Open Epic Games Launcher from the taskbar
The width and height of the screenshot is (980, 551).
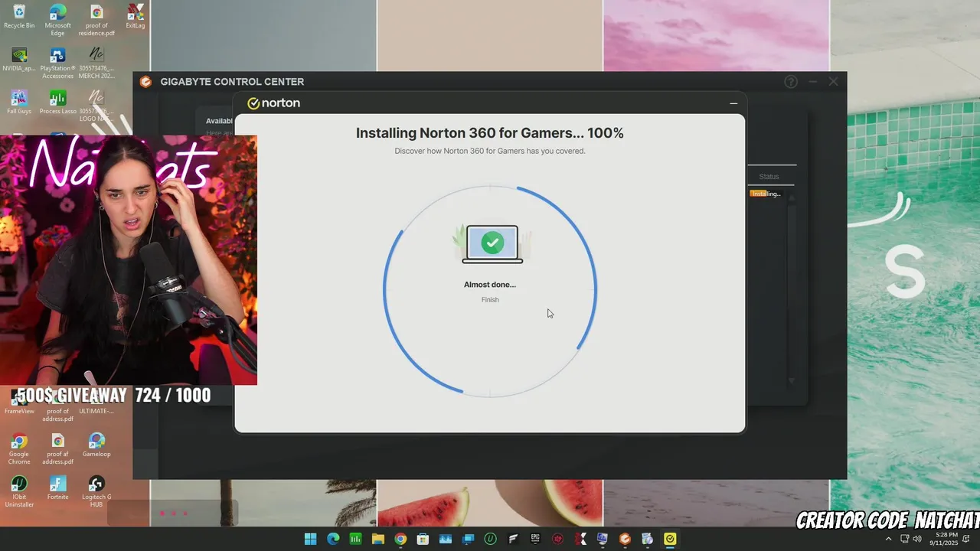click(x=535, y=539)
